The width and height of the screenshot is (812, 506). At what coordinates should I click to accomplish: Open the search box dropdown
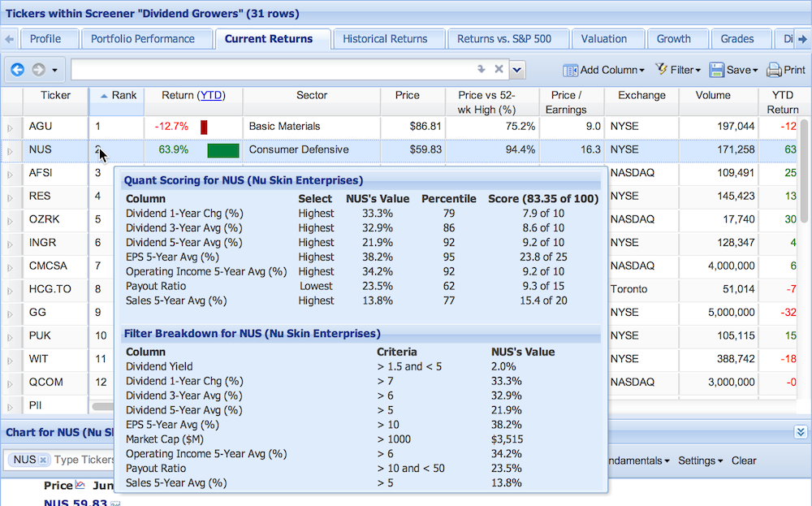pyautogui.click(x=516, y=69)
